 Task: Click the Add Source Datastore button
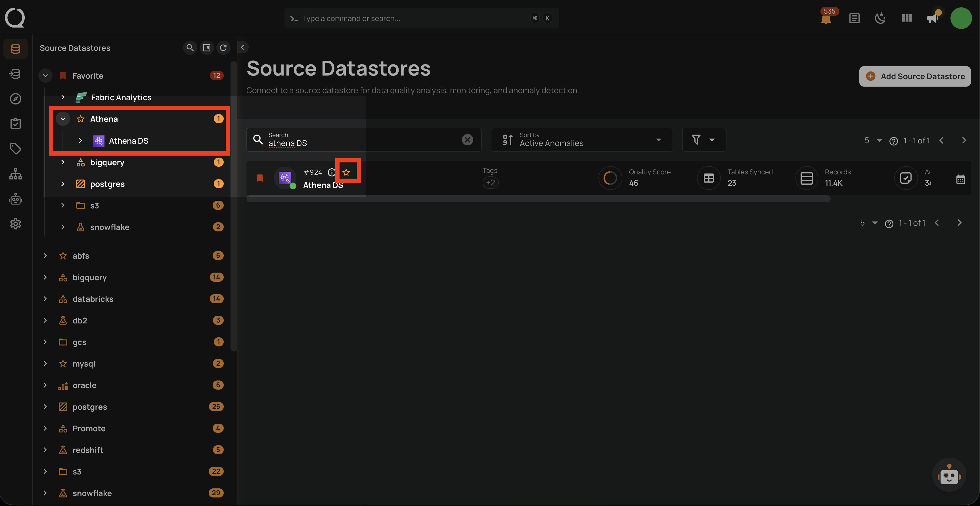[915, 76]
